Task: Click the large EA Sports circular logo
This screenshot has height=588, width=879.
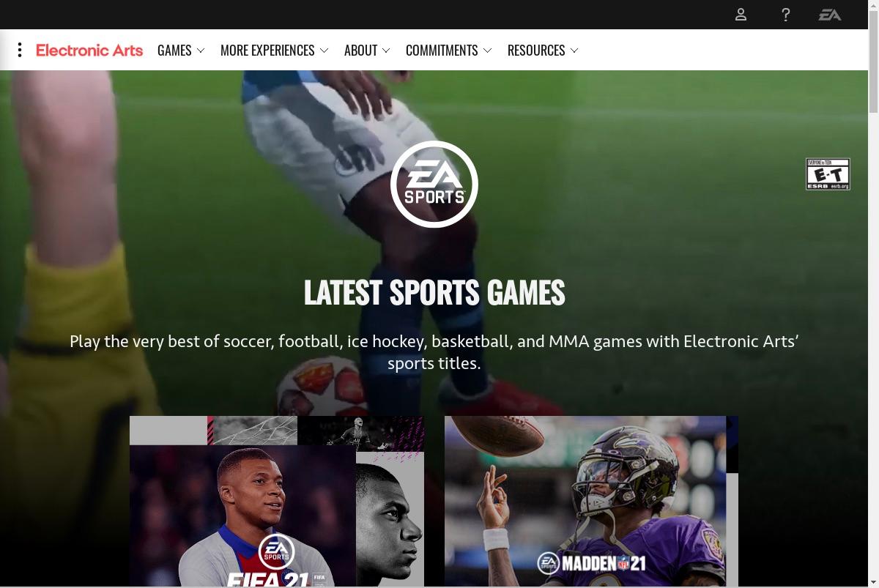Action: pos(434,184)
